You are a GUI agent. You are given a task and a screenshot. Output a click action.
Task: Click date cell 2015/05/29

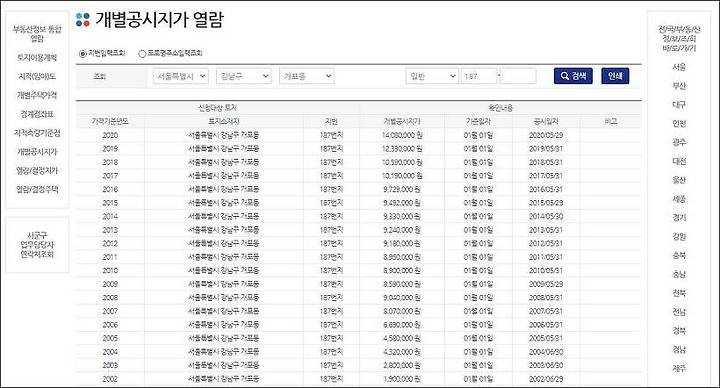(x=546, y=203)
